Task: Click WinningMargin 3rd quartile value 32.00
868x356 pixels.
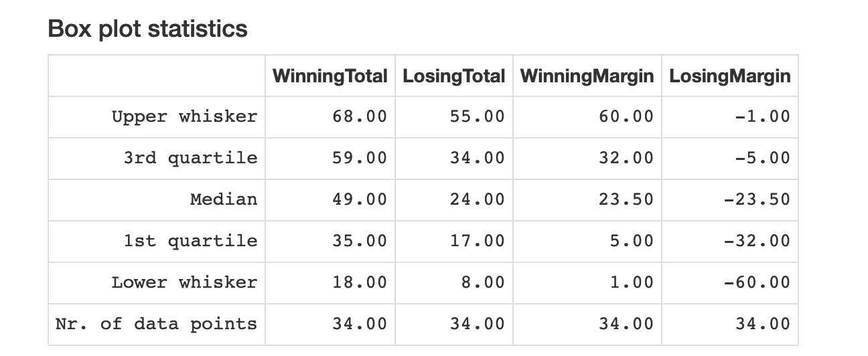Action: coord(626,158)
